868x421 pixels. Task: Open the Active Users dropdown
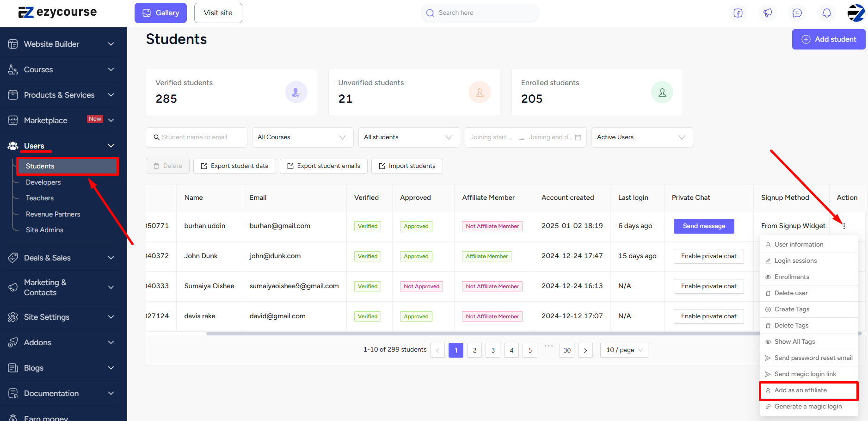[642, 137]
